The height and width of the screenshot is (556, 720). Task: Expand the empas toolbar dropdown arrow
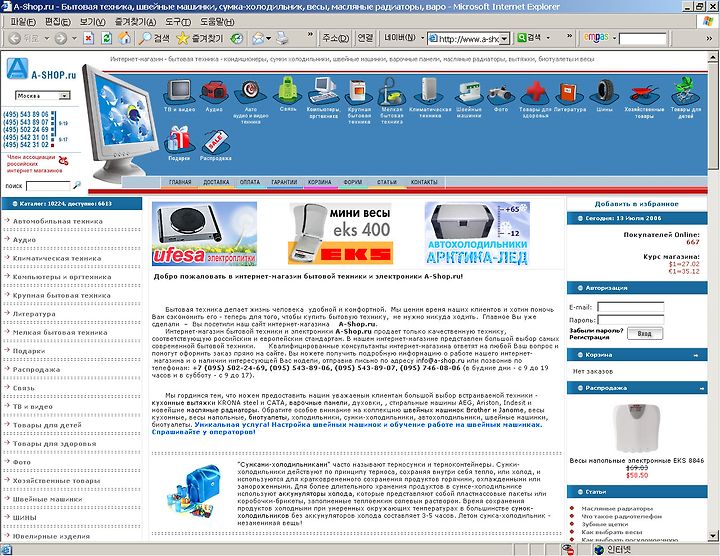coord(614,38)
